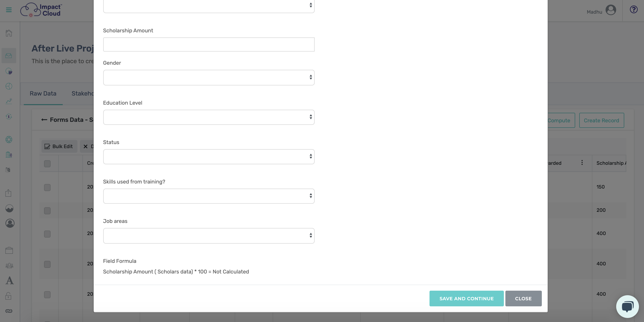Open the translation language icon
644x322 pixels.
pos(8,170)
